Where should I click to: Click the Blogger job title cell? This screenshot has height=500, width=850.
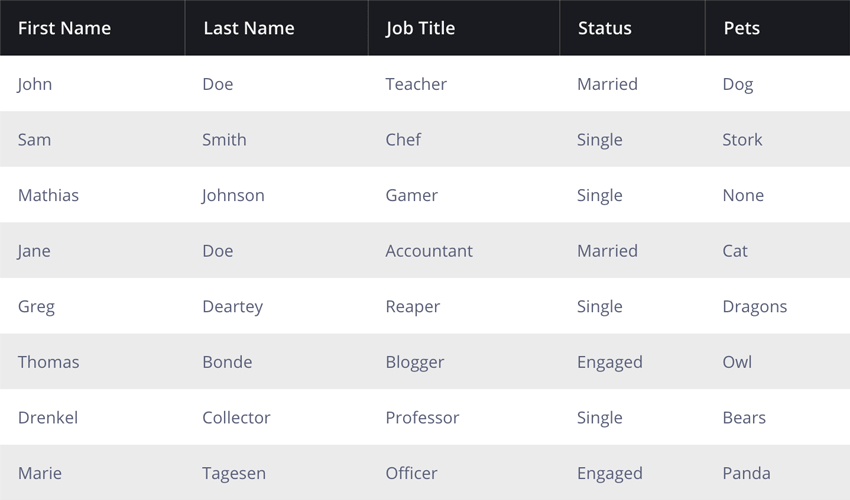463,362
